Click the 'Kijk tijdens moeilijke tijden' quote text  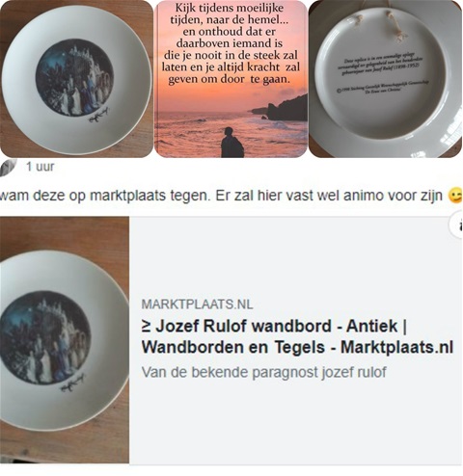pos(231,44)
